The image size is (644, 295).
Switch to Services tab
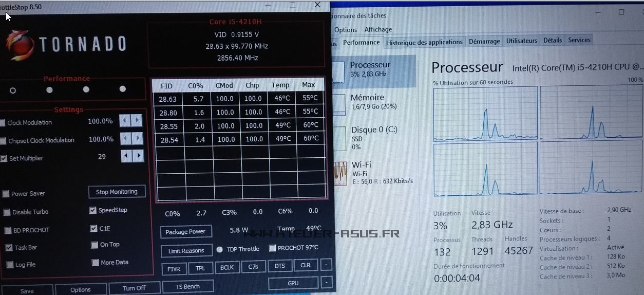[579, 40]
